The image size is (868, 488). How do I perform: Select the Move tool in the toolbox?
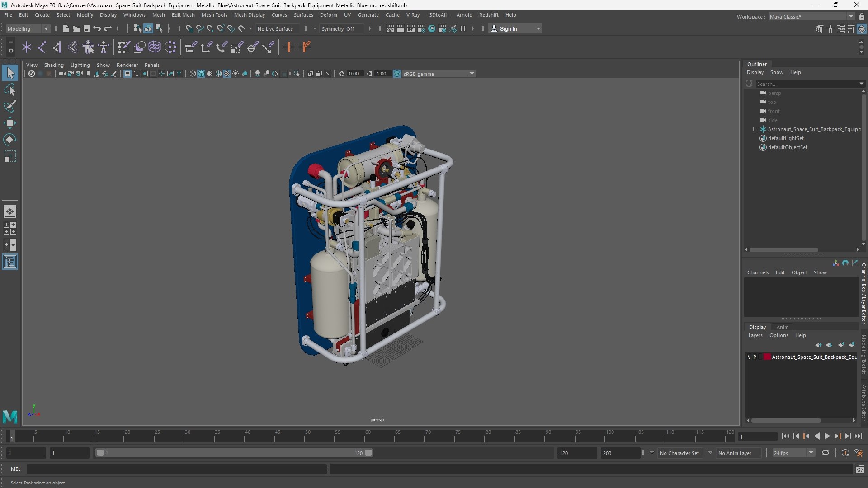click(x=9, y=123)
